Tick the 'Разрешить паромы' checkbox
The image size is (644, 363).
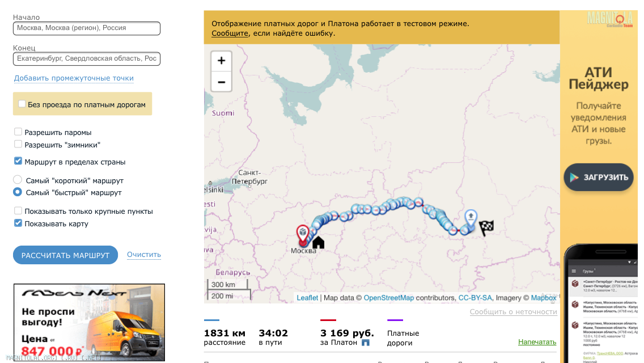[x=18, y=132]
